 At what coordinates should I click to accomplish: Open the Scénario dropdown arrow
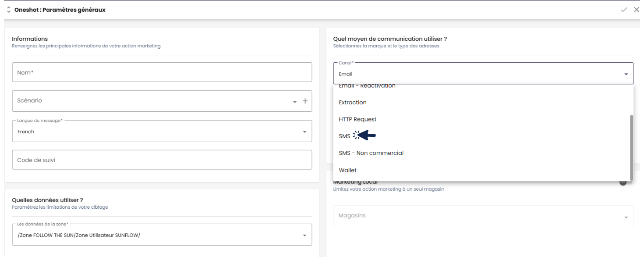click(x=295, y=101)
